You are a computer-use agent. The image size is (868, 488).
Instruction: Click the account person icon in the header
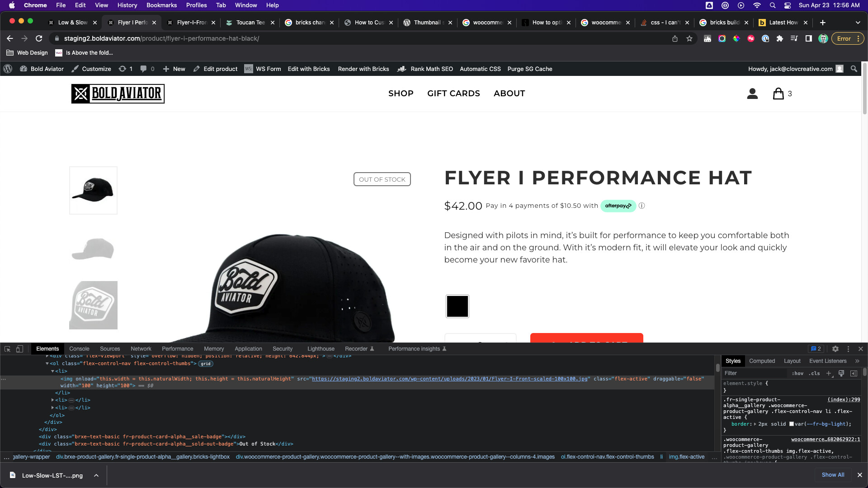[x=752, y=94]
